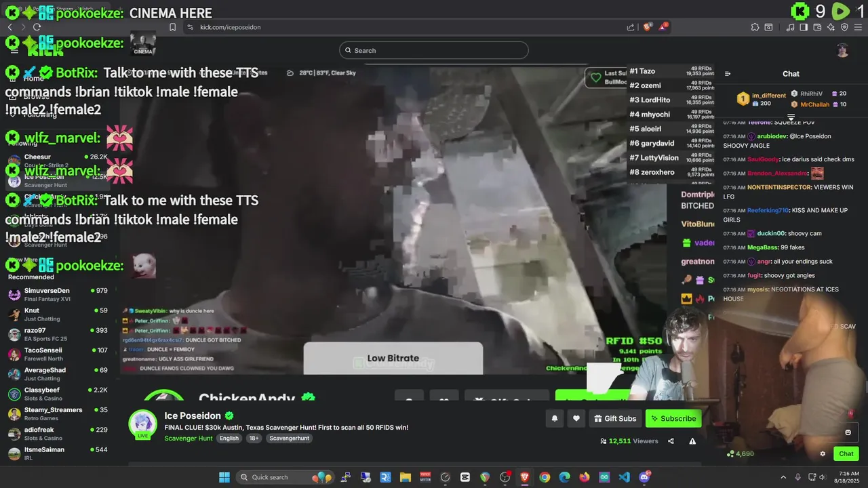Open File Explorer from taskbar

[405, 477]
